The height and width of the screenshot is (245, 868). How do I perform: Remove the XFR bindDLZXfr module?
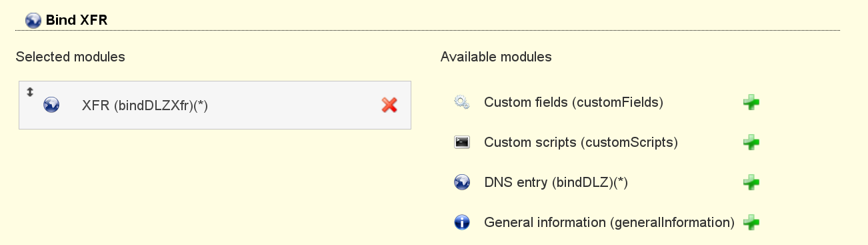click(389, 105)
